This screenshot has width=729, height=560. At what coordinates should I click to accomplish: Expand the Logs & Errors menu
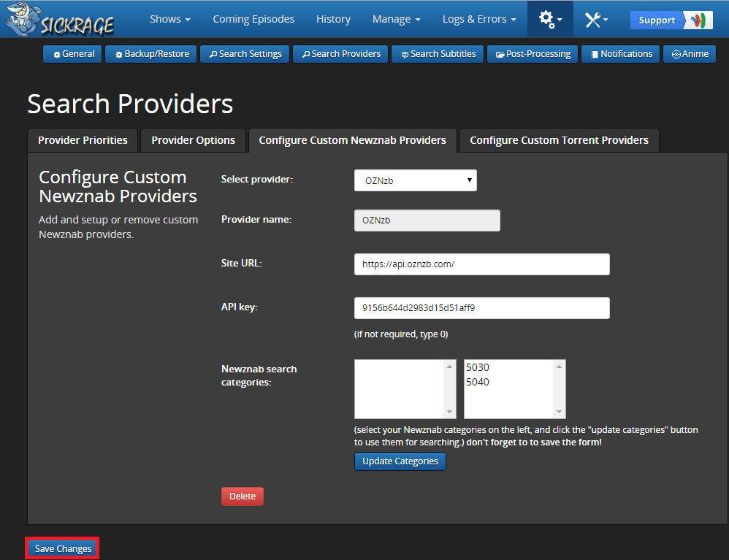[x=478, y=19]
